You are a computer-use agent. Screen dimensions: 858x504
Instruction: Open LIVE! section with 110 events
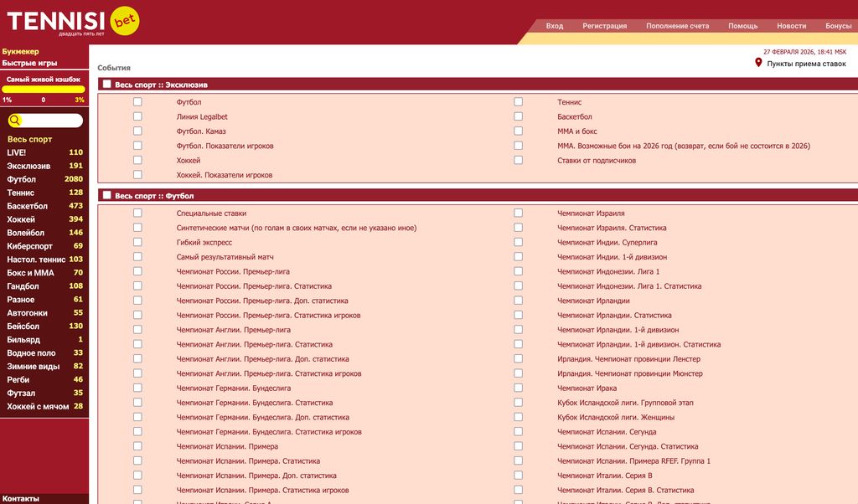[x=44, y=152]
